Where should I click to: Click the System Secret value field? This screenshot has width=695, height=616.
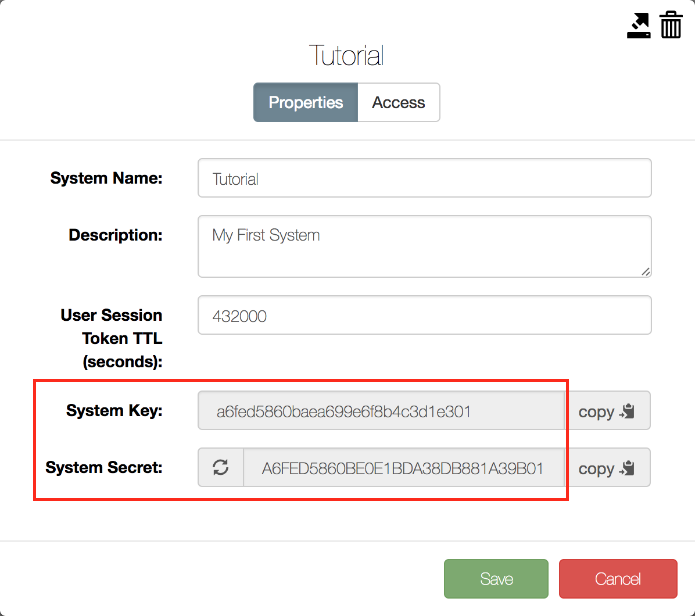coord(404,468)
